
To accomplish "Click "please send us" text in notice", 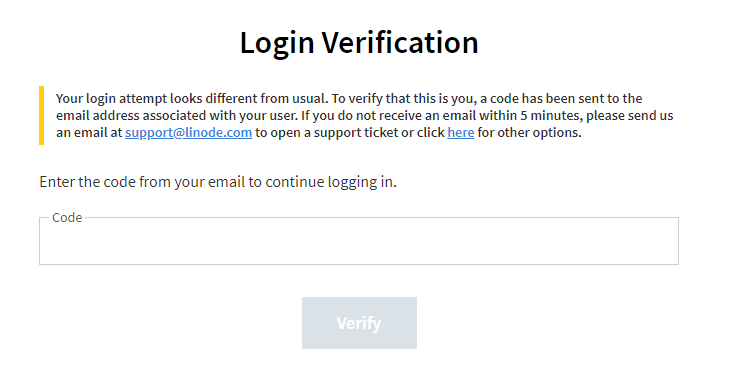I will 629,116.
